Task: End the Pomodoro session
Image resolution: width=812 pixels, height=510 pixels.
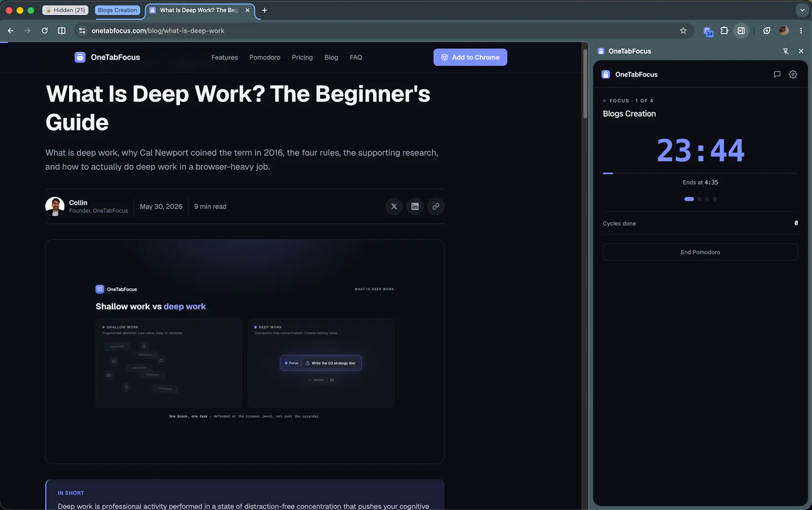Action: [x=700, y=252]
